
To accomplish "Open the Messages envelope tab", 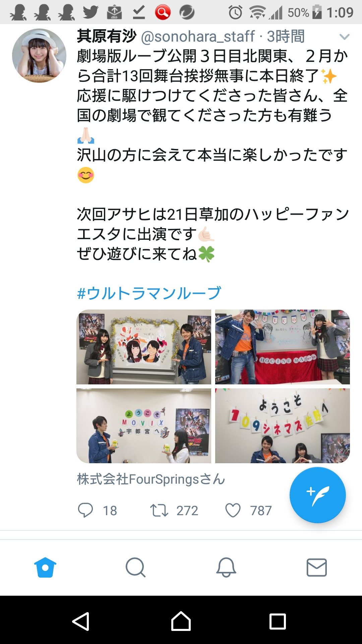I will [317, 567].
